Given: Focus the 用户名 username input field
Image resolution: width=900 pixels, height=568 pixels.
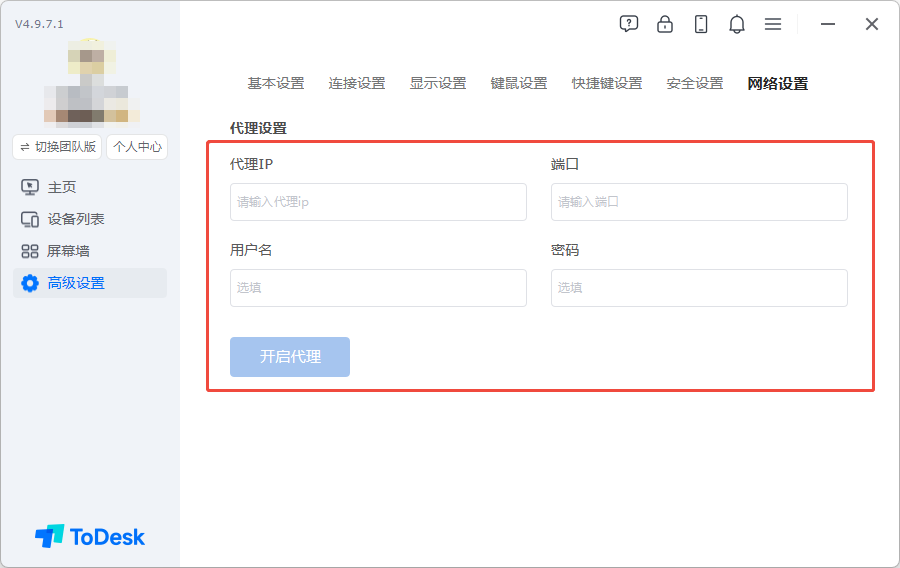Looking at the screenshot, I should click(378, 288).
